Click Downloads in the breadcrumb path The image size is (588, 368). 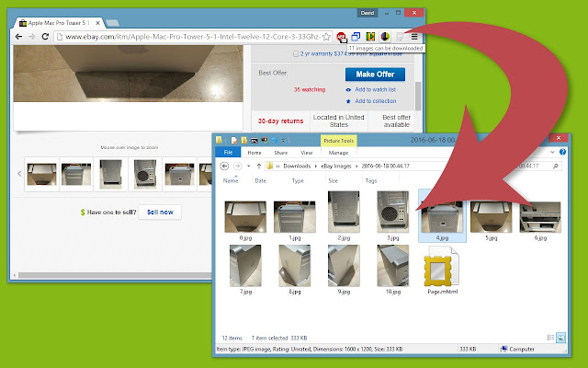(297, 166)
